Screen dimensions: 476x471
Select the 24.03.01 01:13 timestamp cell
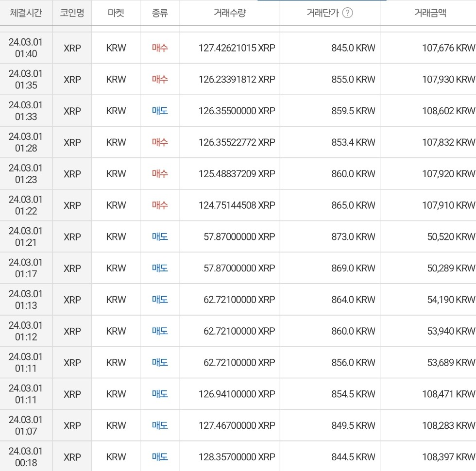26,300
